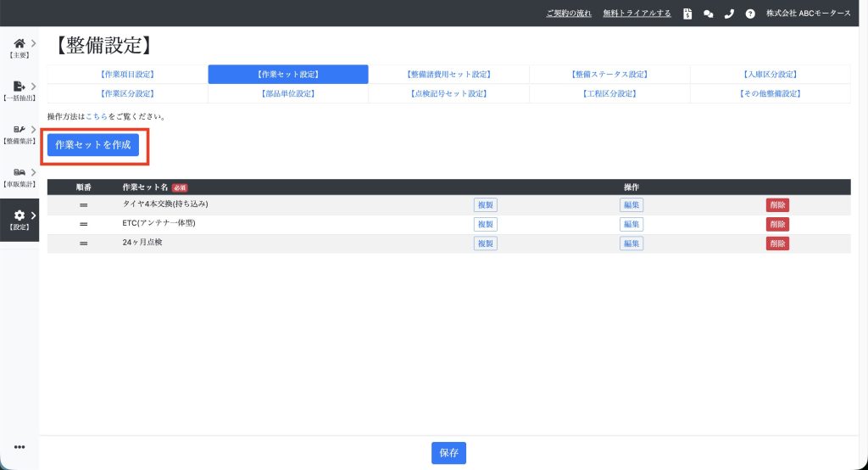Click the 【設定】 gear sidebar icon
Viewport: 868px width, 470px height.
pos(19,216)
